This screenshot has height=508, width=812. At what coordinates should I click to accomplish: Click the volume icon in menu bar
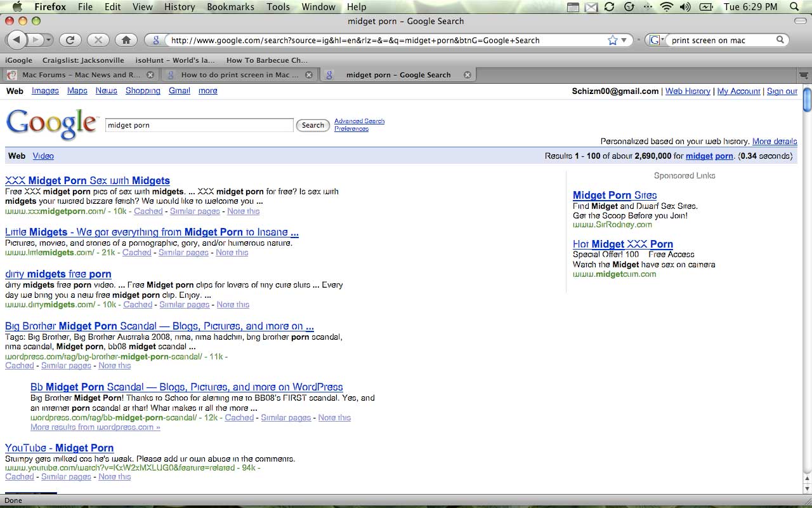coord(686,7)
